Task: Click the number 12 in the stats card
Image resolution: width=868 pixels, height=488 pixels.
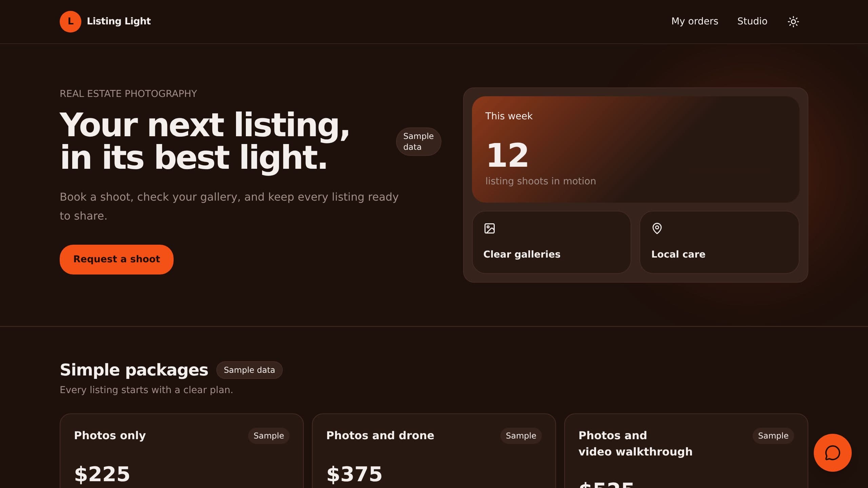Action: click(507, 155)
